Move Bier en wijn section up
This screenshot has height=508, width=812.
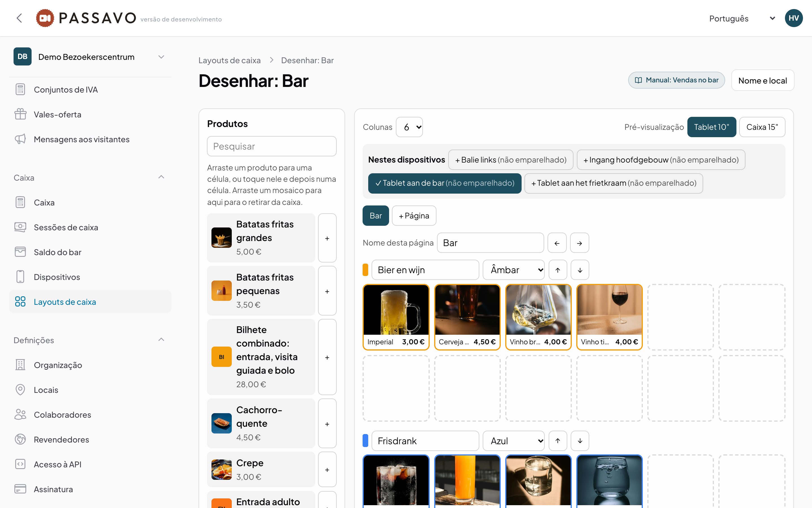pos(558,270)
